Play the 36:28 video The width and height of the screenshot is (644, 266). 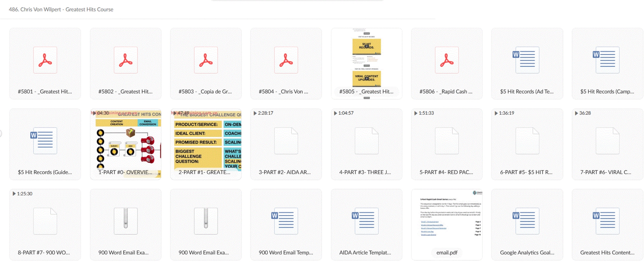point(576,113)
